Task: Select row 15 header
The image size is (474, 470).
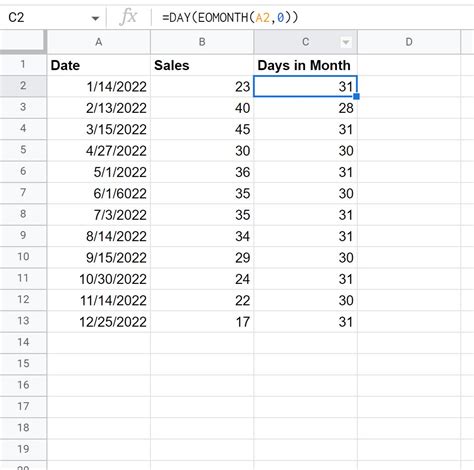Action: tap(23, 364)
